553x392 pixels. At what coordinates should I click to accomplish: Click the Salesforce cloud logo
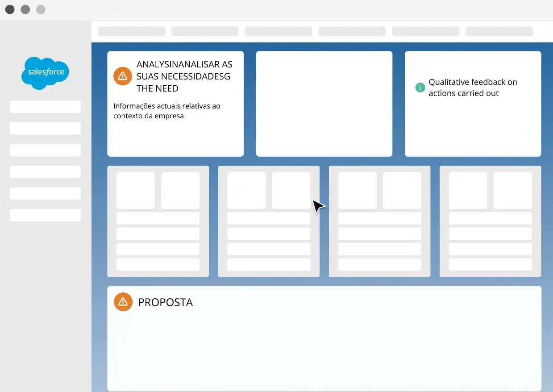click(x=45, y=73)
